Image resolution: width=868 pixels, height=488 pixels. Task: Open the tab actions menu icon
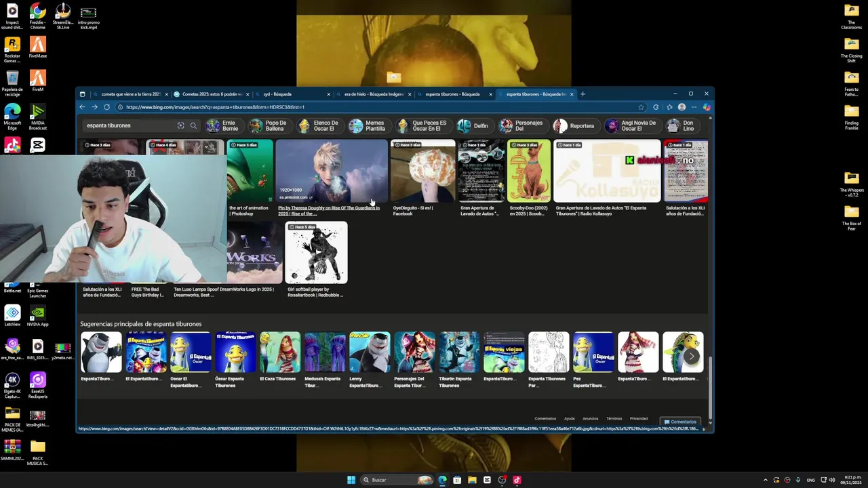[x=82, y=94]
